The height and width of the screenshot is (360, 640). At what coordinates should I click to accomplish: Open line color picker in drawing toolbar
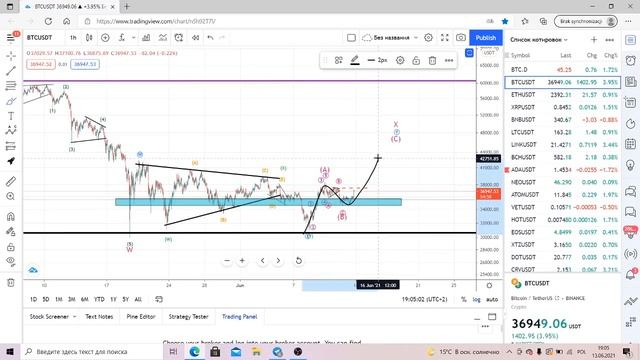355,60
